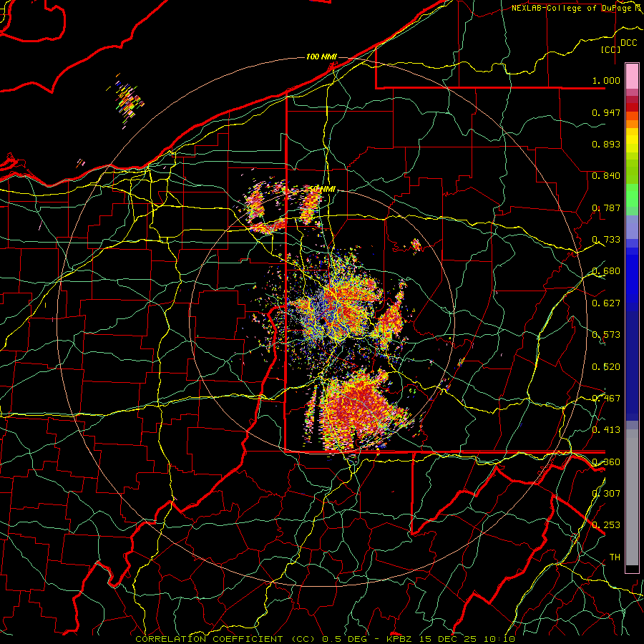Image resolution: width=644 pixels, height=644 pixels.
Task: Click the 100 NMI range ring label
Action: click(x=321, y=57)
